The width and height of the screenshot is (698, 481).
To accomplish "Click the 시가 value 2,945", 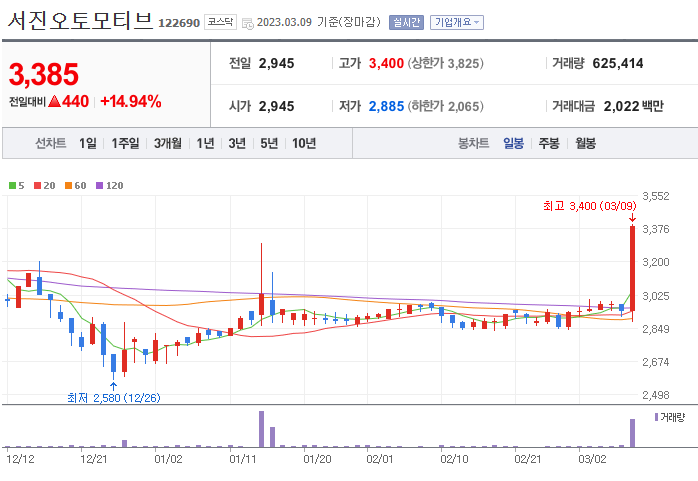I will pyautogui.click(x=276, y=106).
